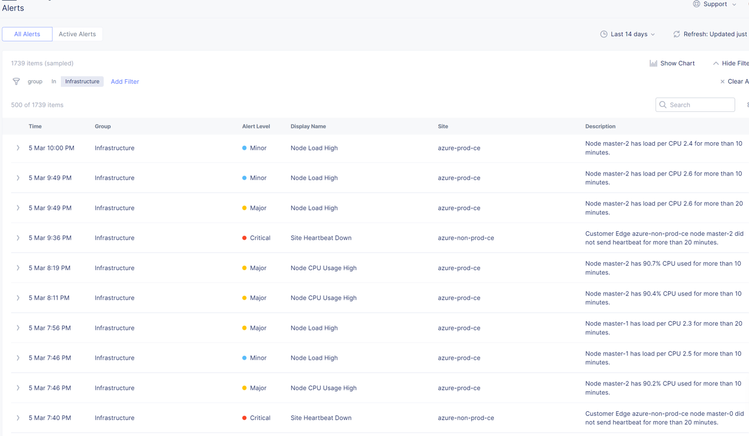
Task: Click the search magnifier icon
Action: point(663,105)
